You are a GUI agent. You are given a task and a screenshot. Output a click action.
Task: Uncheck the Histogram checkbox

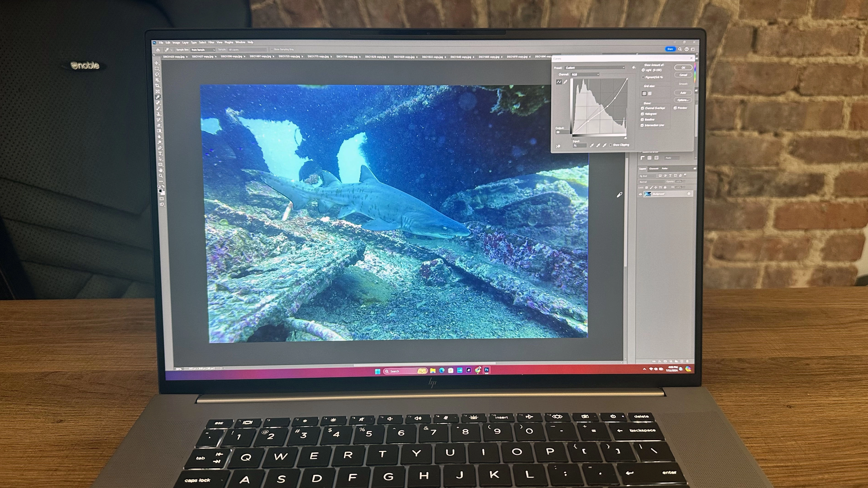(642, 114)
